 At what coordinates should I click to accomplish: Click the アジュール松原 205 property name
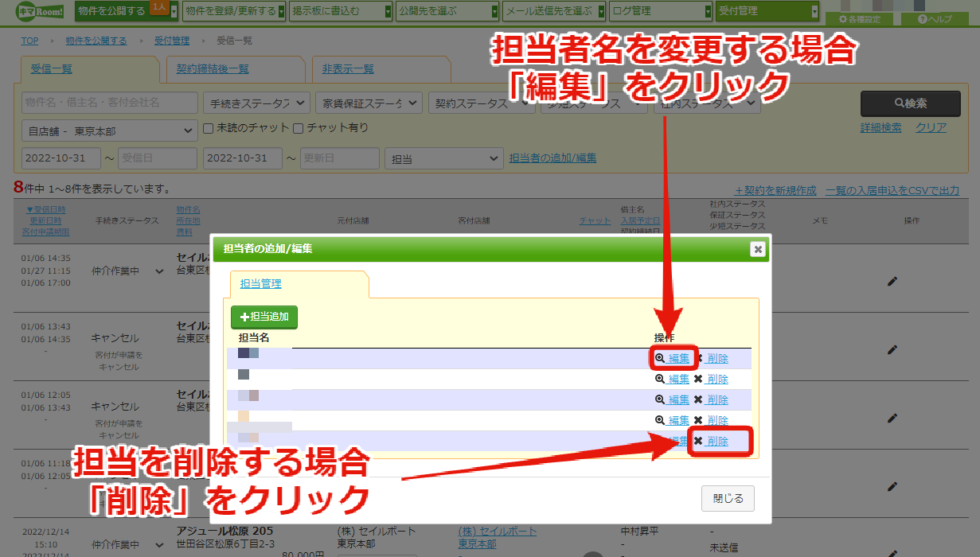[226, 532]
